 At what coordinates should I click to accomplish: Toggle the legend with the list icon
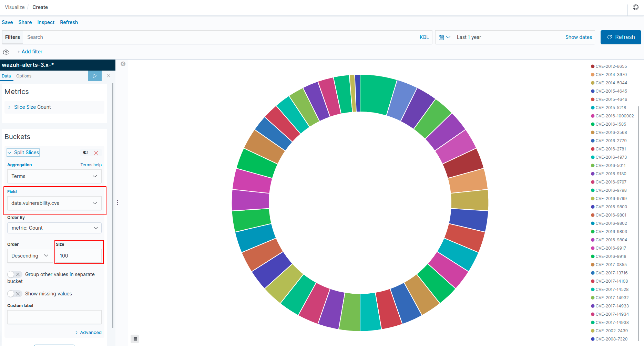coord(134,339)
